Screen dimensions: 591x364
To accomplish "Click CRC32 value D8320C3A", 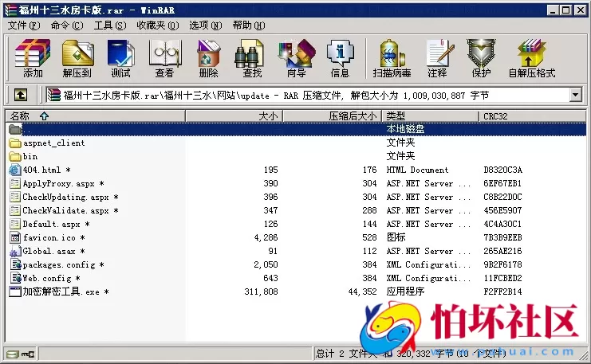I will 502,170.
